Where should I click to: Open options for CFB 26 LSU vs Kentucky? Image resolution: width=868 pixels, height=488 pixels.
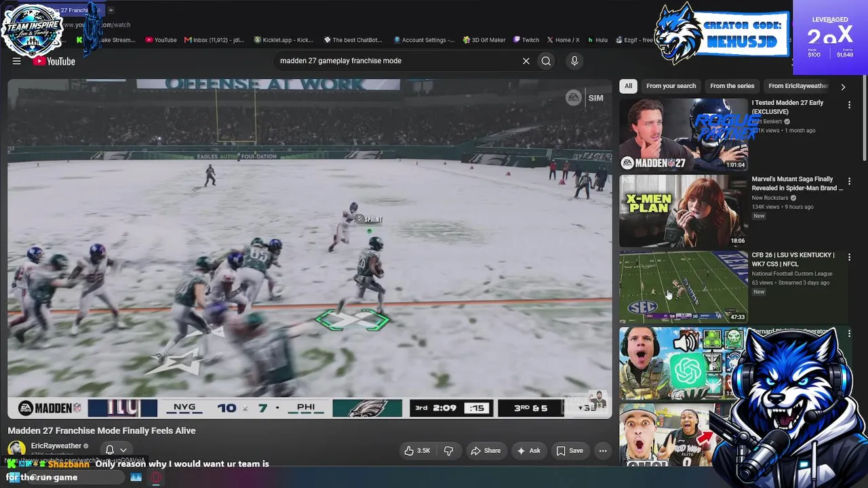click(x=849, y=258)
